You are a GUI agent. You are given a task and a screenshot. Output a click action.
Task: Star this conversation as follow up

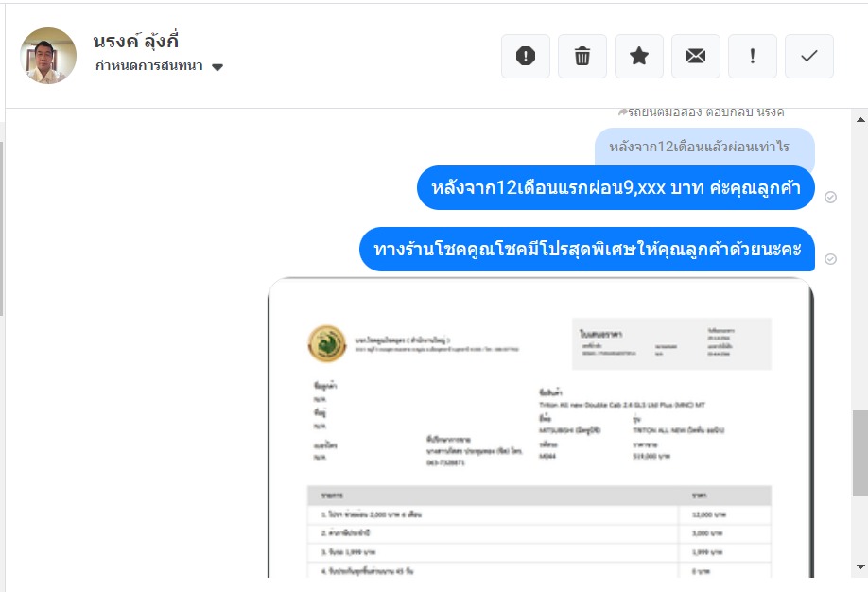point(639,56)
